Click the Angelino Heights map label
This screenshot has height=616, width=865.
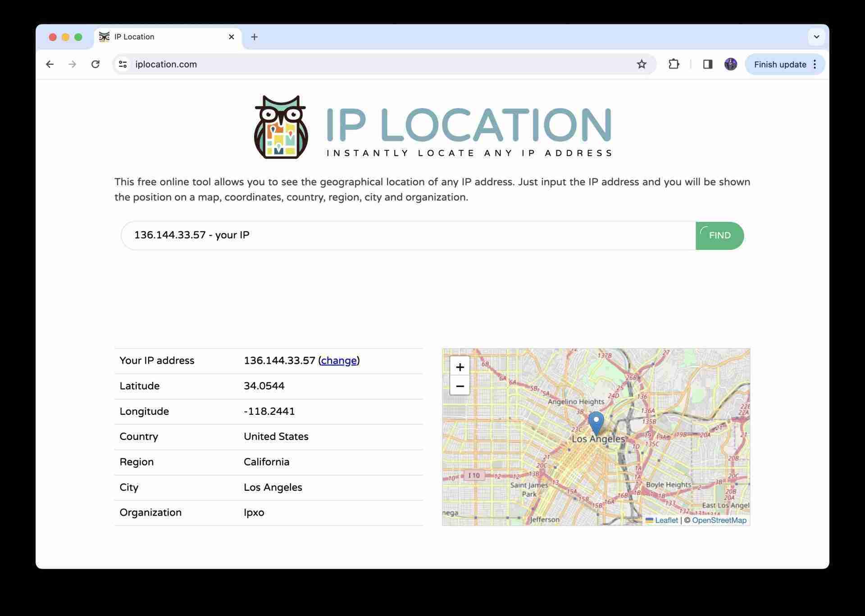pos(576,402)
